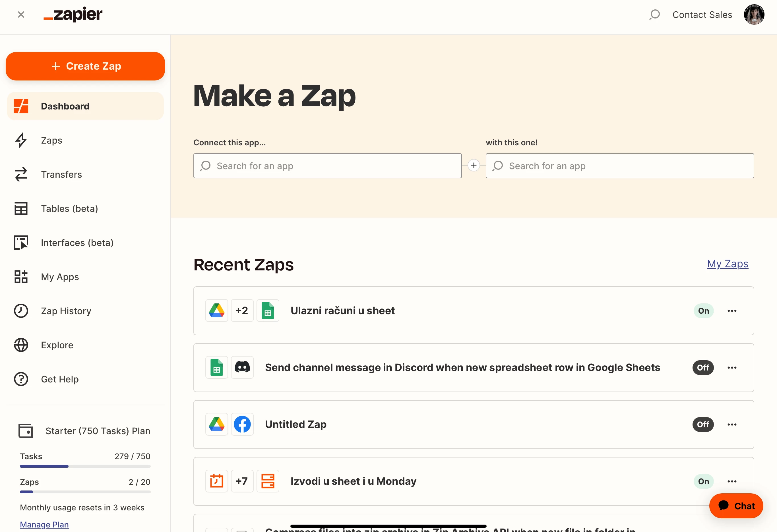This screenshot has width=777, height=532.
Task: Select Interfaces (beta) in sidebar
Action: [x=77, y=243]
